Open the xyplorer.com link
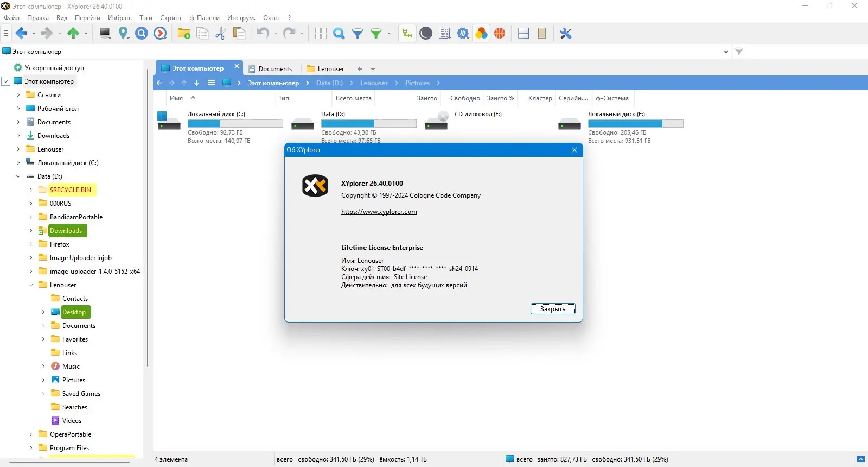Viewport: 868px width, 467px height. click(379, 212)
